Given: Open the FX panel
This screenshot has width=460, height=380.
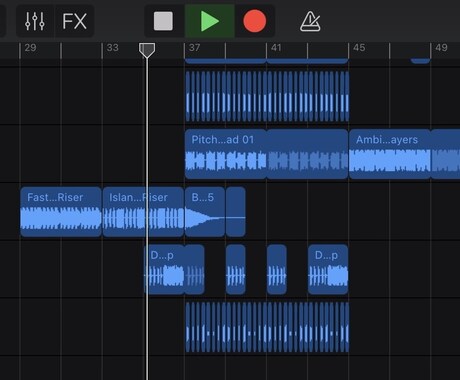Looking at the screenshot, I should 74,21.
